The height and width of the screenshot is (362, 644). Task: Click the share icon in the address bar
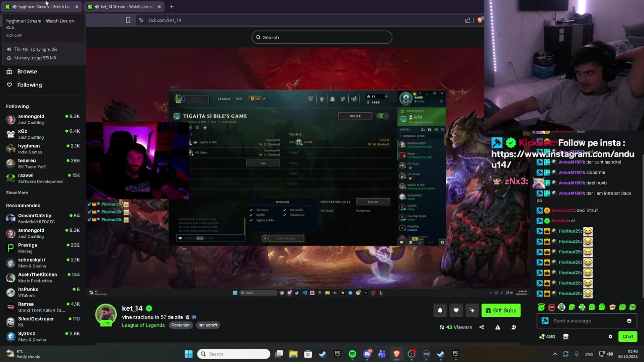(468, 20)
